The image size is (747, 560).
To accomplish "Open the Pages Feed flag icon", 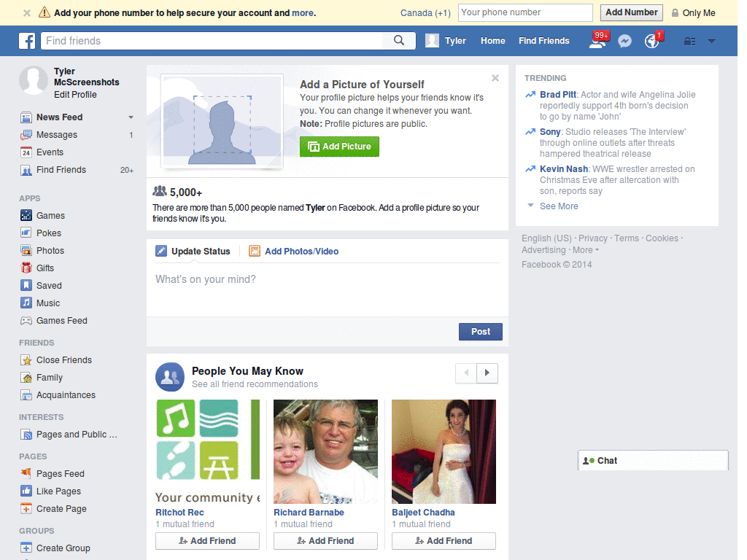I will (26, 473).
